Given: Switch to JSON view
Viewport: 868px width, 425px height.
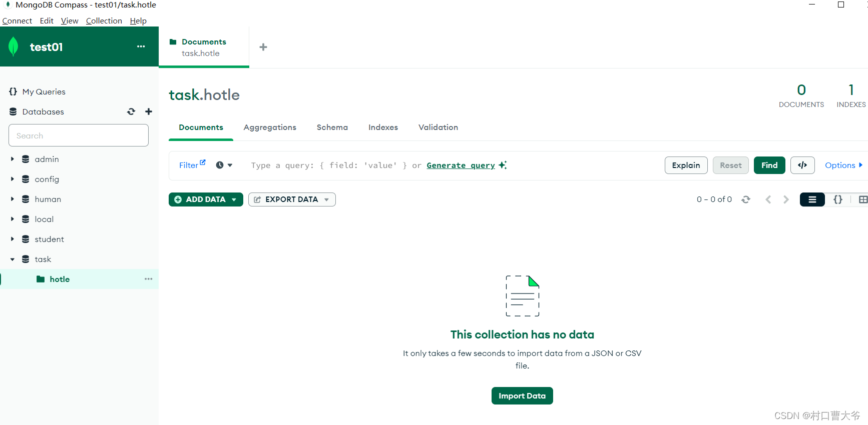Looking at the screenshot, I should coord(838,199).
